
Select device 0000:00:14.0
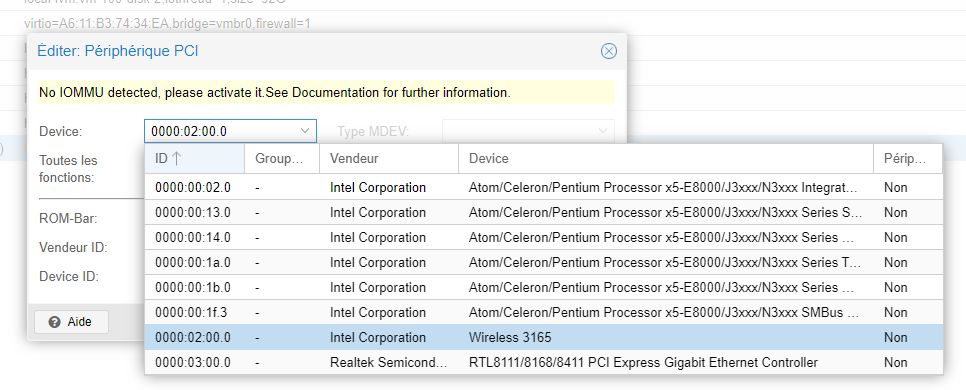point(543,237)
